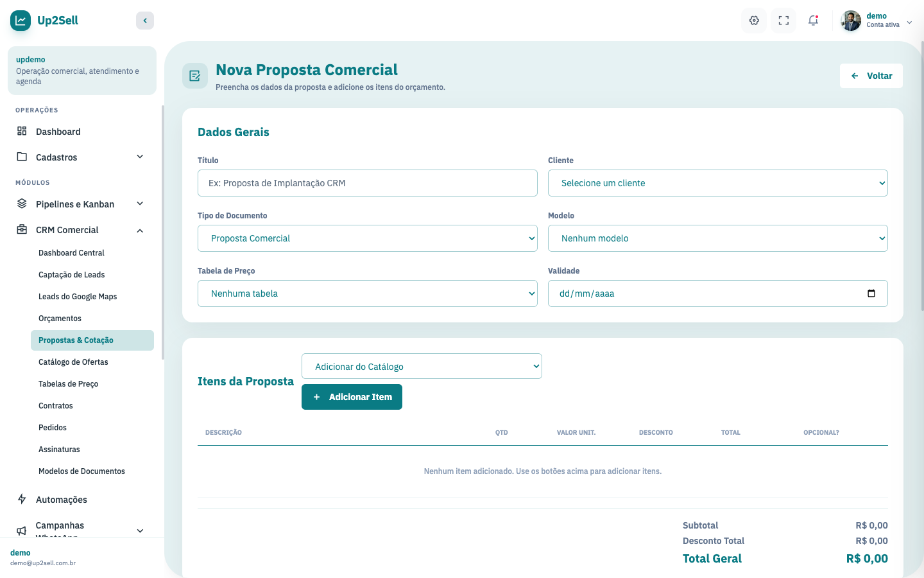This screenshot has width=924, height=578.
Task: Toggle fullscreen mode icon
Action: 783,21
